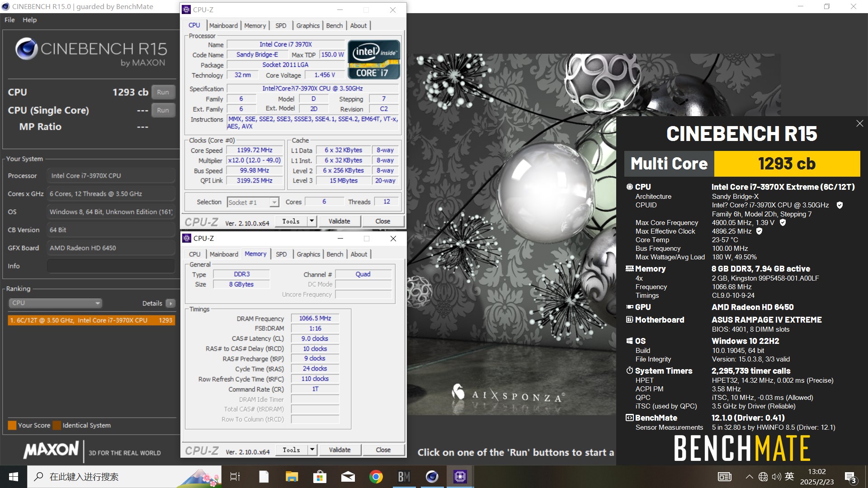Switch to Mainboard tab in the top CPU-Z
Viewport: 868px width, 488px height.
click(223, 26)
